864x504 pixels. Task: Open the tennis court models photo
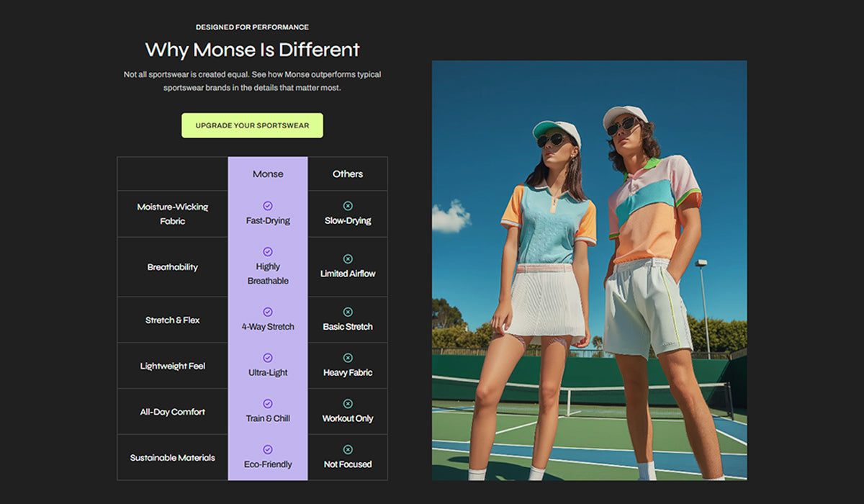(x=589, y=270)
